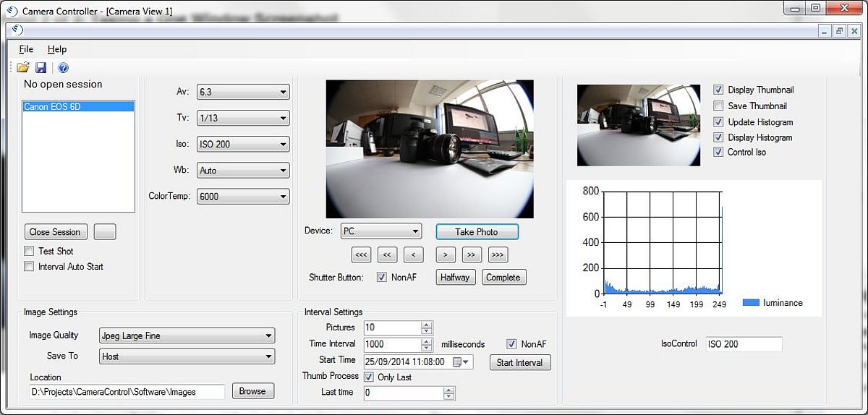Open the Help menu
Screen dimensions: 868x415
[x=57, y=49]
